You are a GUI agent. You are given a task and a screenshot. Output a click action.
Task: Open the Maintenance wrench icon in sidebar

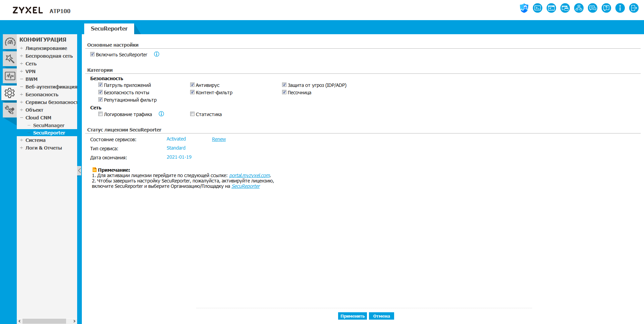pos(10,110)
